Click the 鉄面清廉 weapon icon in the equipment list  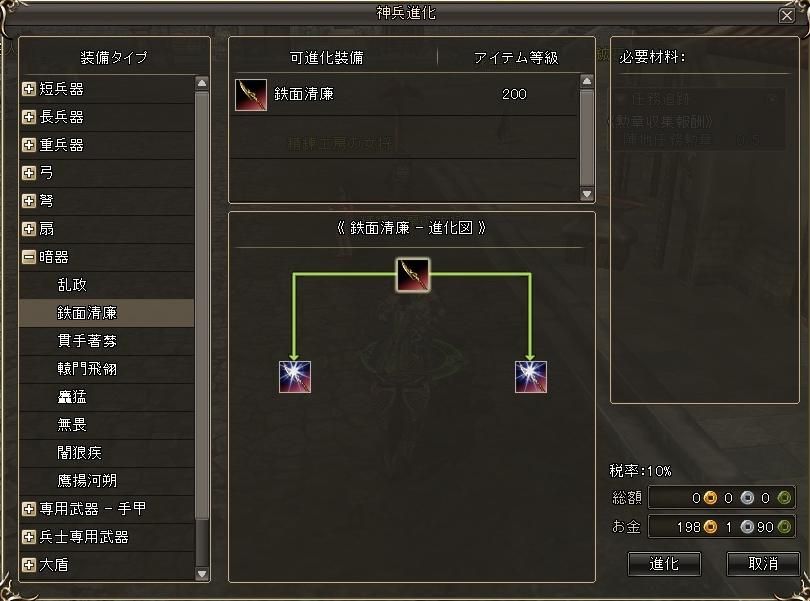tap(251, 95)
